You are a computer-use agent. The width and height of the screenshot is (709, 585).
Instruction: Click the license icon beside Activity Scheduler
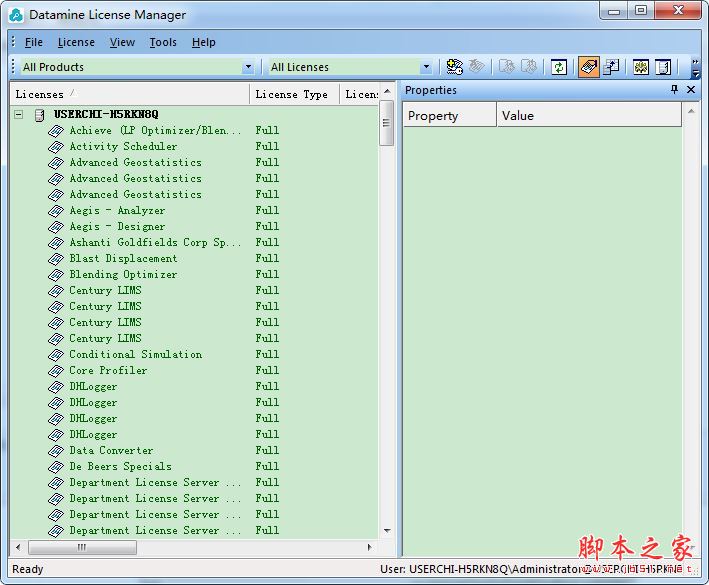point(56,146)
